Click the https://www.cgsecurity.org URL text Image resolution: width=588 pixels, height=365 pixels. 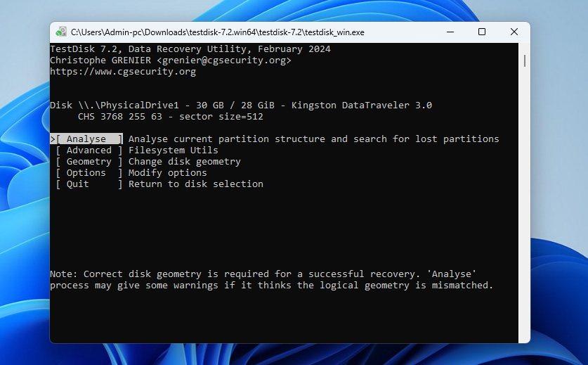123,71
